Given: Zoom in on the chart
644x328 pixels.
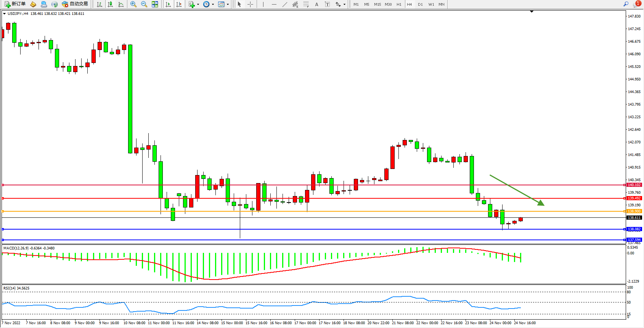Looking at the screenshot, I should point(133,4).
